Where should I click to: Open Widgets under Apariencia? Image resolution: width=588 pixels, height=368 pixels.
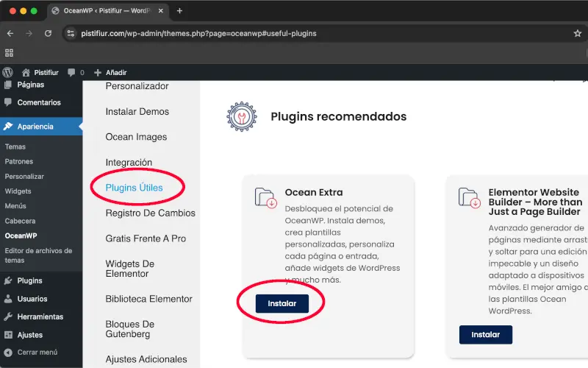point(18,191)
